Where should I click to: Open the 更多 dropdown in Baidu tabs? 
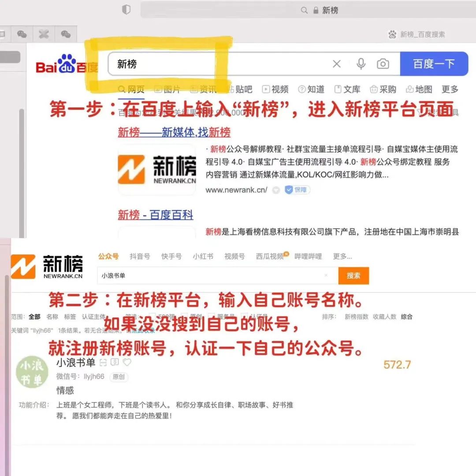click(x=449, y=89)
